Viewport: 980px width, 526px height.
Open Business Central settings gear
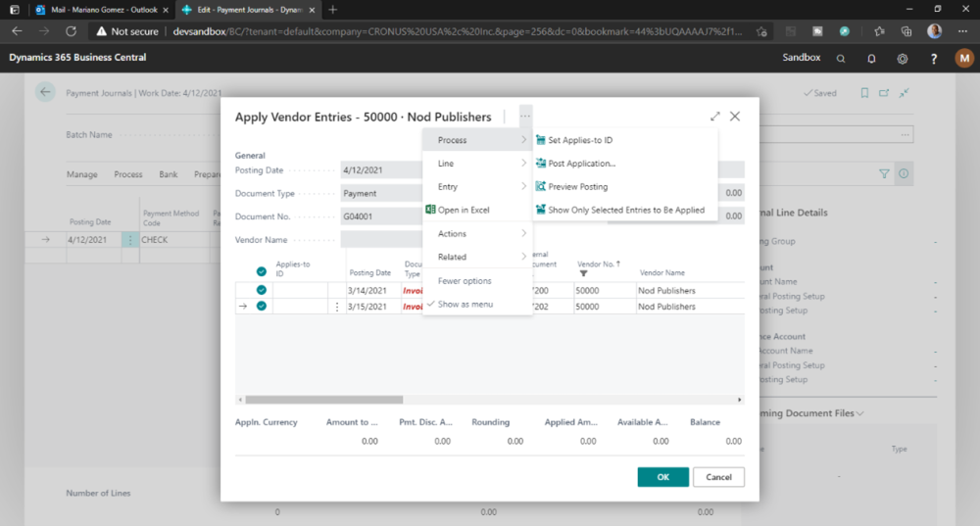click(902, 59)
